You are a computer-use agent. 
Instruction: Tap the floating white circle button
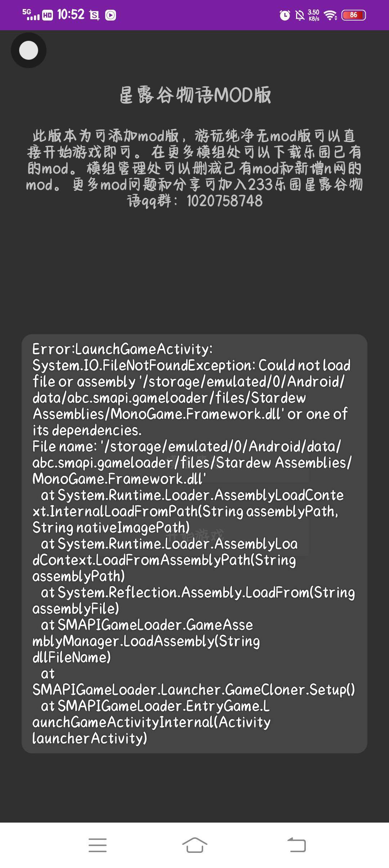pyautogui.click(x=28, y=50)
